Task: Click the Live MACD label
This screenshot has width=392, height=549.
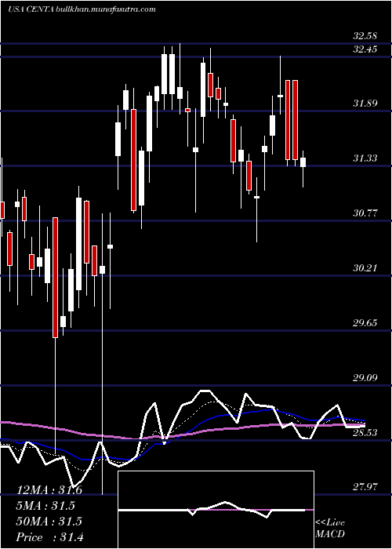Action: tap(330, 528)
